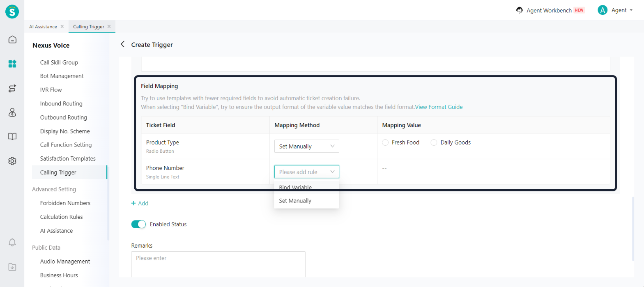Screen dimensions: 644x287
Task: Open Satisfaction Templates in sidebar
Action: click(68, 158)
